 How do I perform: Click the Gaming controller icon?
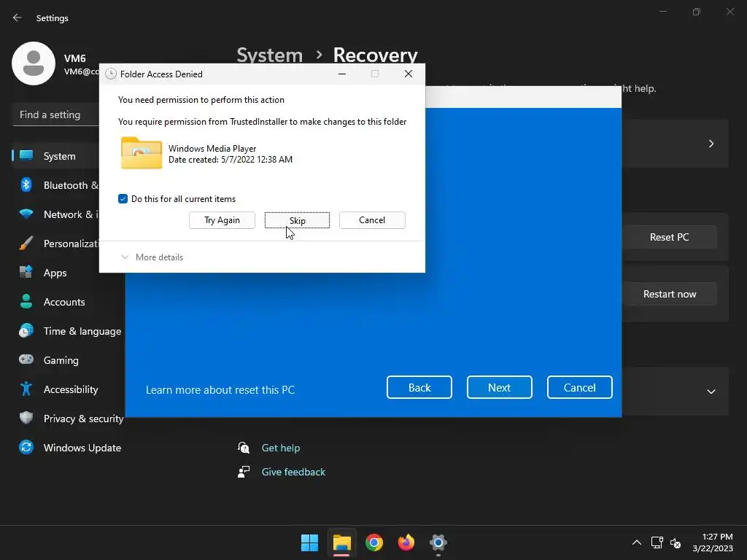[x=26, y=359]
